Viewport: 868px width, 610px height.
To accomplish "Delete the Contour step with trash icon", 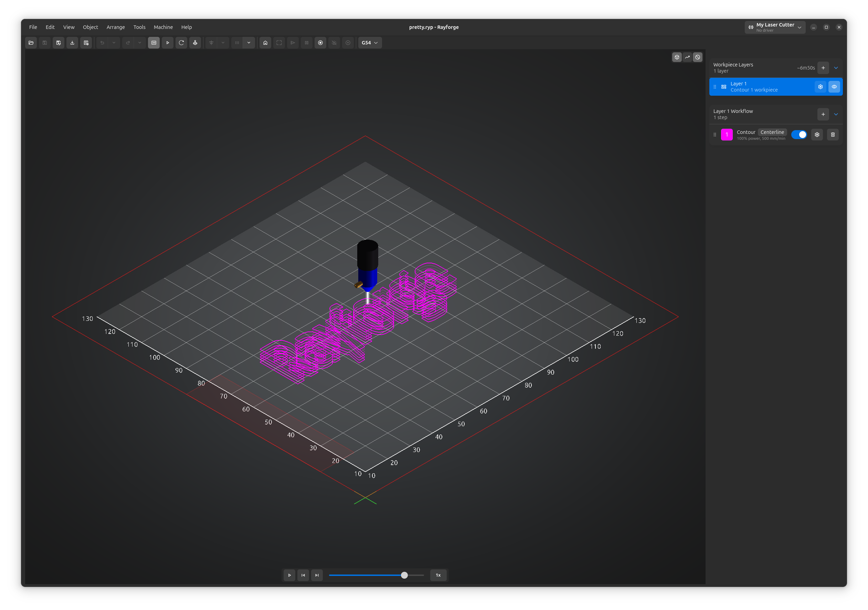I will coord(833,135).
